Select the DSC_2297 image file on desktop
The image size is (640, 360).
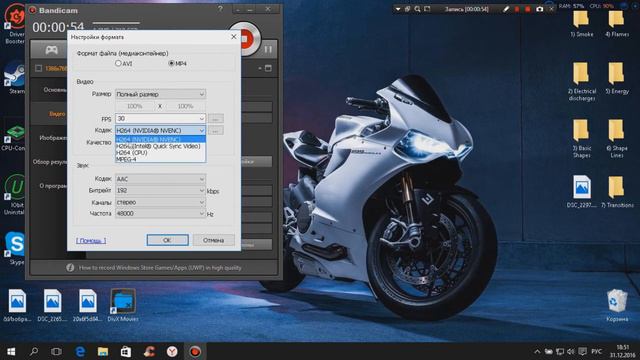click(x=582, y=192)
